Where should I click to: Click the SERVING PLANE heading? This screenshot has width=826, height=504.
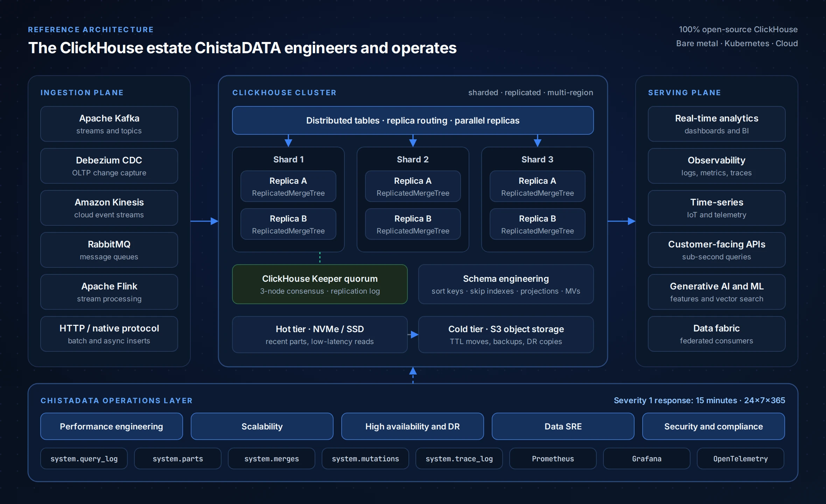coord(684,92)
